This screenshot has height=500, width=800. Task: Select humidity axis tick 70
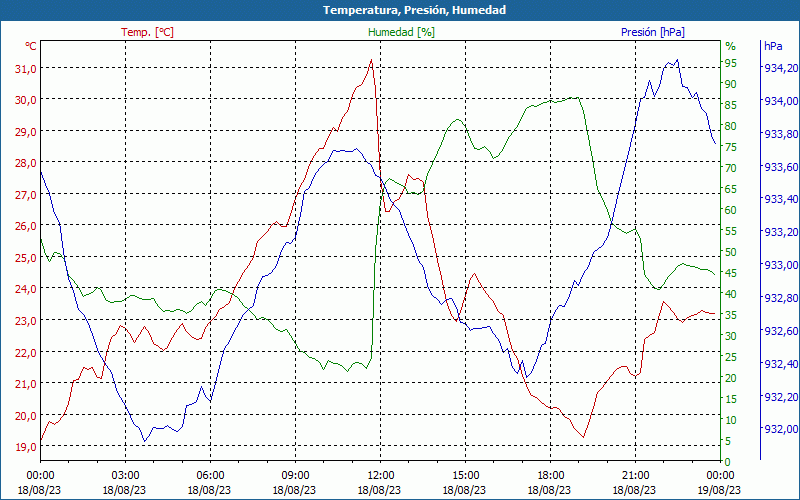(731, 168)
